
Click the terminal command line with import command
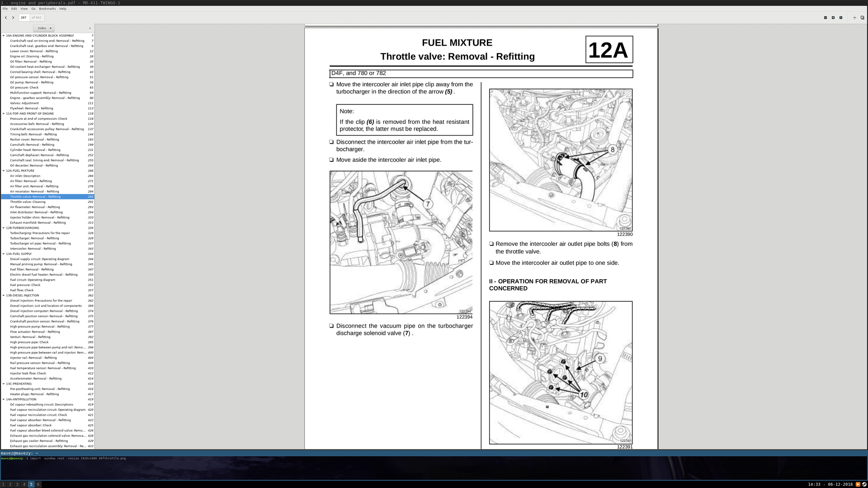pyautogui.click(x=63, y=458)
